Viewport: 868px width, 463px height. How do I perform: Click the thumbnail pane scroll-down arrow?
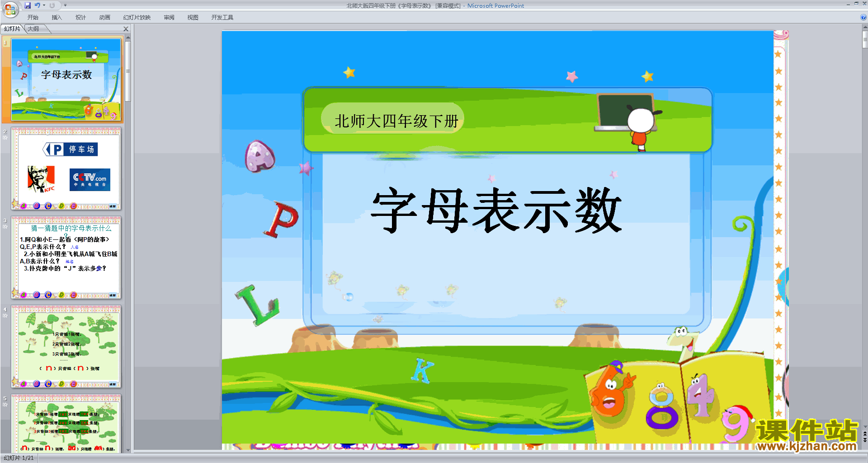point(128,450)
